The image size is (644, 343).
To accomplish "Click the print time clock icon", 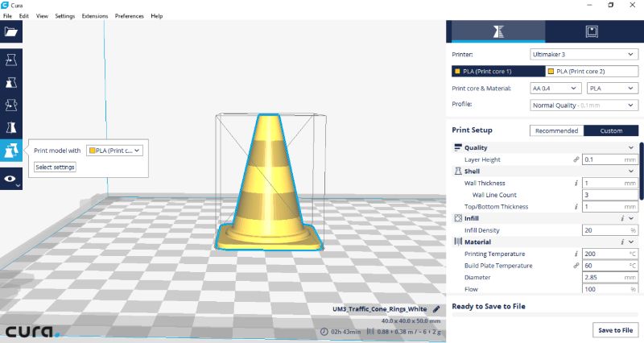I will click(x=324, y=332).
